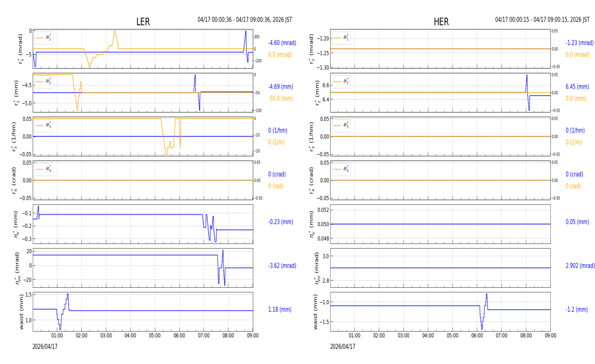This screenshot has width=595, height=364.
Task: Click the ∂r2* legend in HER
Action: point(341,81)
